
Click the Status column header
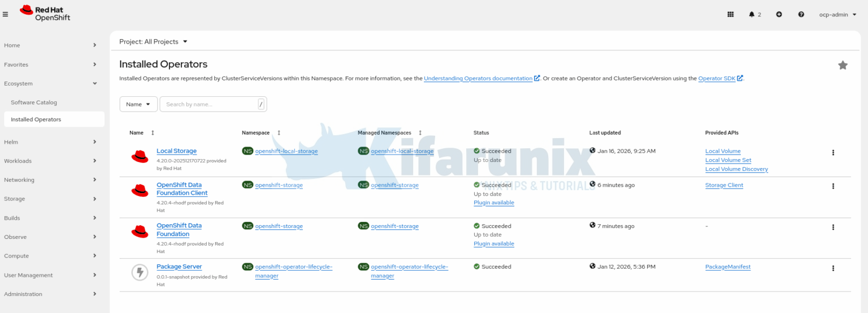click(x=481, y=133)
